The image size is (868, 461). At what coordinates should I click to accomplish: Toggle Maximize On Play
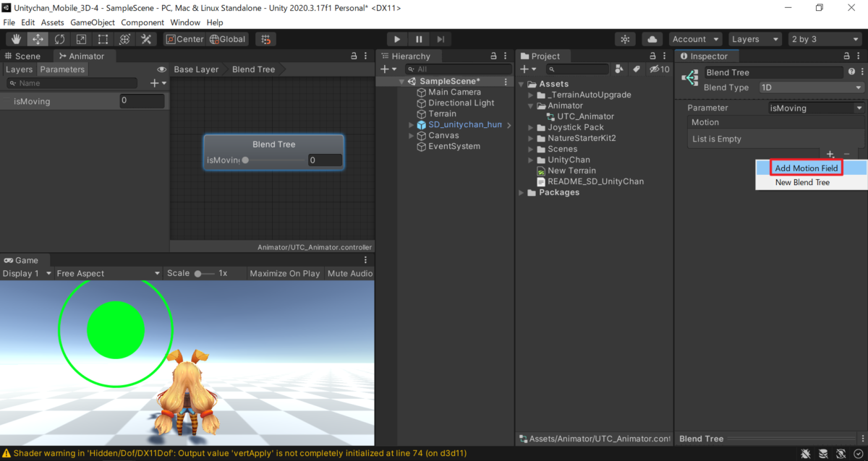(x=284, y=273)
